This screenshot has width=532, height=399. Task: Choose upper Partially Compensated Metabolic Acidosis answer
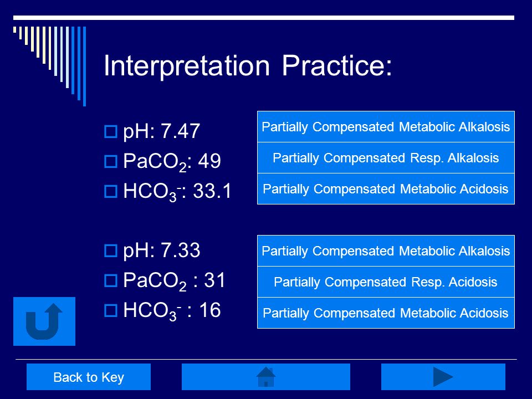coord(386,188)
